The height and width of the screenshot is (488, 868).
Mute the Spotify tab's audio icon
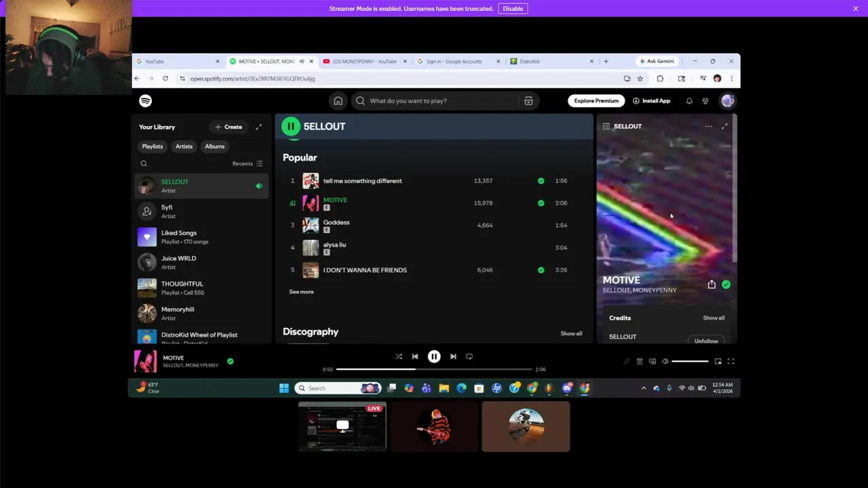[x=302, y=62]
